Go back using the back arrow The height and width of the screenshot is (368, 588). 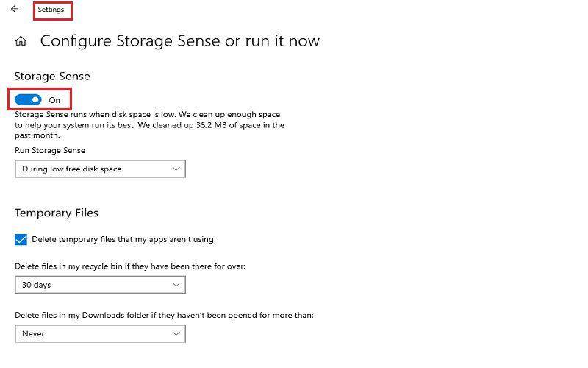tap(15, 9)
